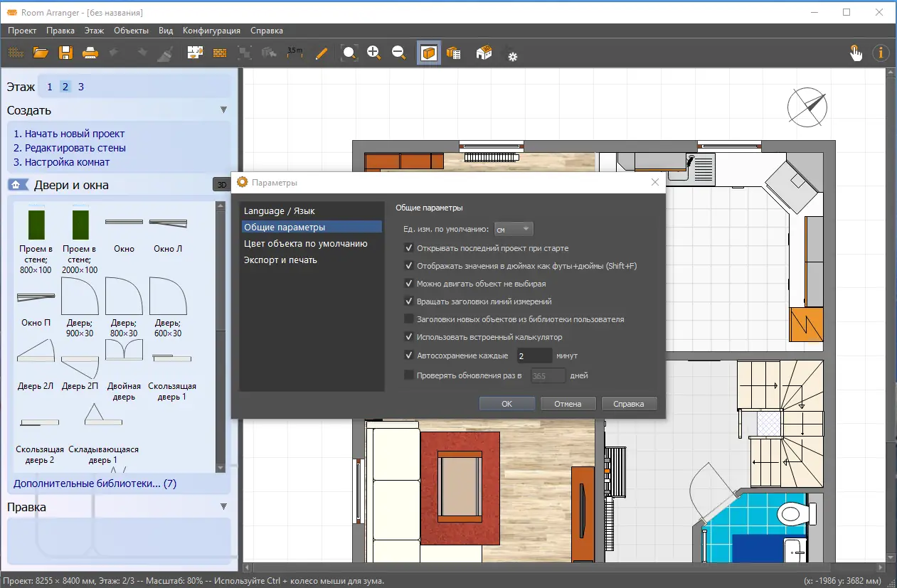The image size is (897, 588).
Task: Toggle 'Открывать последний проект при старте' checkbox
Action: pyautogui.click(x=409, y=248)
